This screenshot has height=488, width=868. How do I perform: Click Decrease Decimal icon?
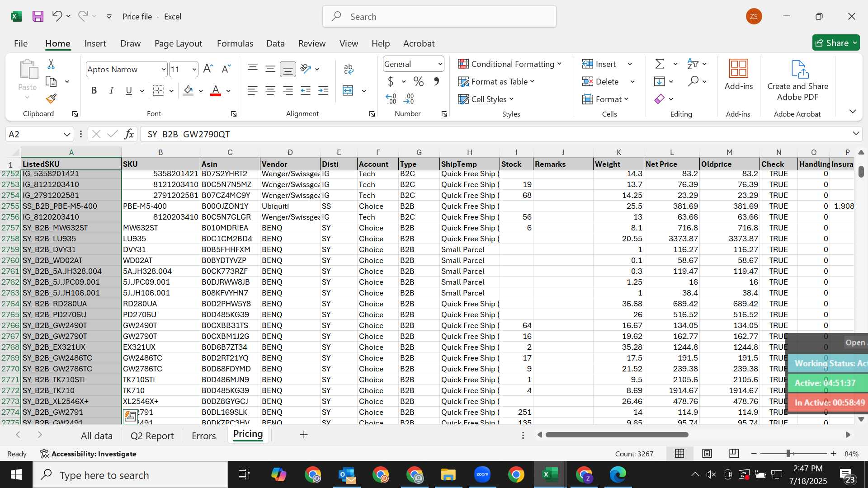point(409,99)
